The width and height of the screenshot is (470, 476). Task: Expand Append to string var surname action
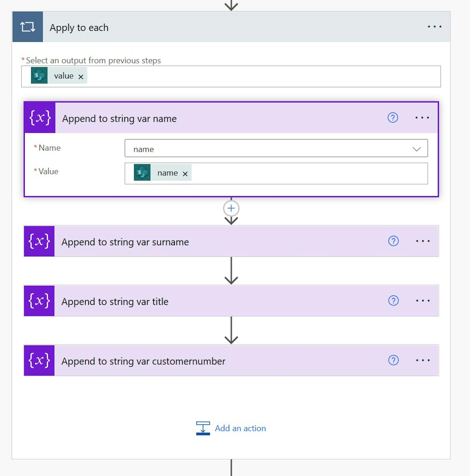click(x=231, y=241)
